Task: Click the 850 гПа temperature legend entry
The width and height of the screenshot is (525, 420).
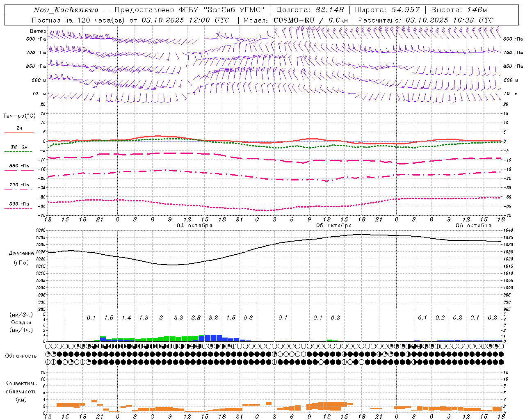Action: tap(19, 166)
